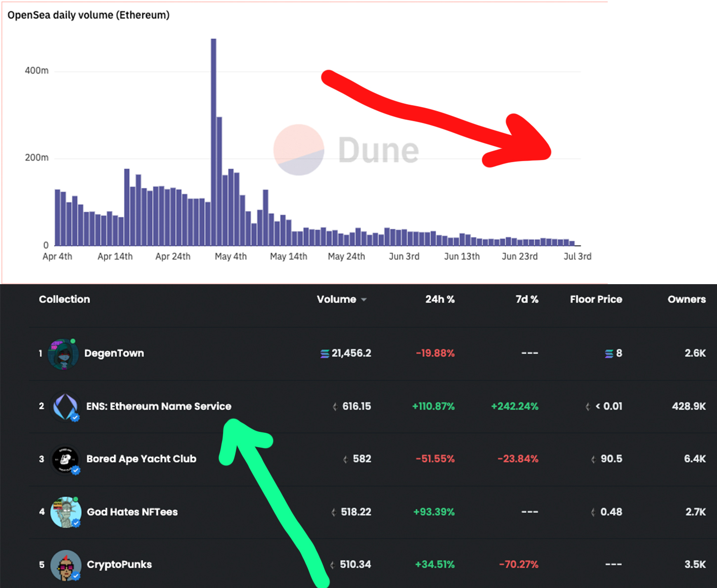The image size is (717, 588).
Task: Click the -70.27% 7d change
Action: point(518,564)
